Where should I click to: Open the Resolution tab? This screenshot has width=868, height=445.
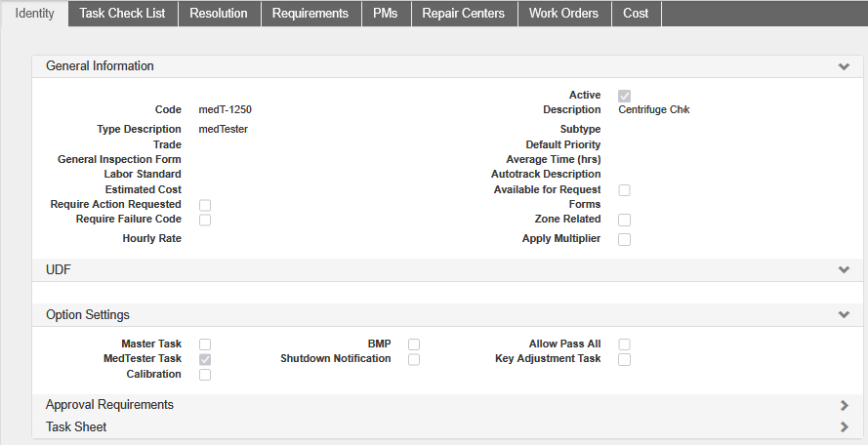coord(219,14)
